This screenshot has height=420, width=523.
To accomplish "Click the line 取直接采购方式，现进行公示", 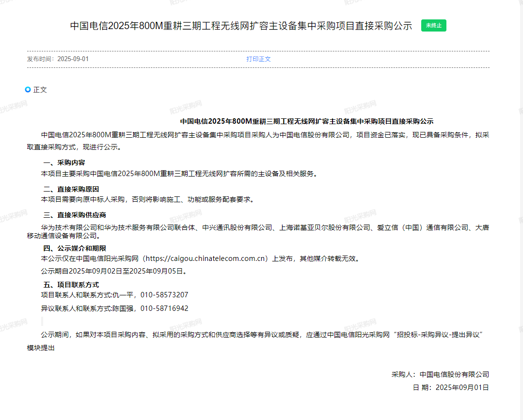I will (x=74, y=147).
